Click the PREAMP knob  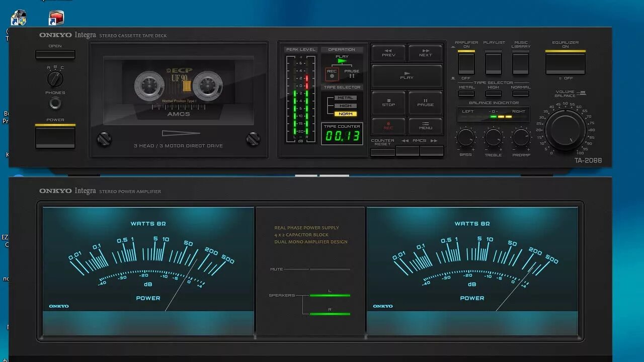pos(521,137)
